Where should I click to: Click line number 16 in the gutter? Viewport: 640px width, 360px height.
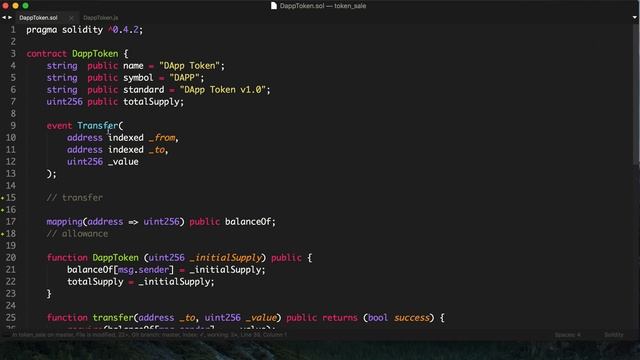pos(11,209)
